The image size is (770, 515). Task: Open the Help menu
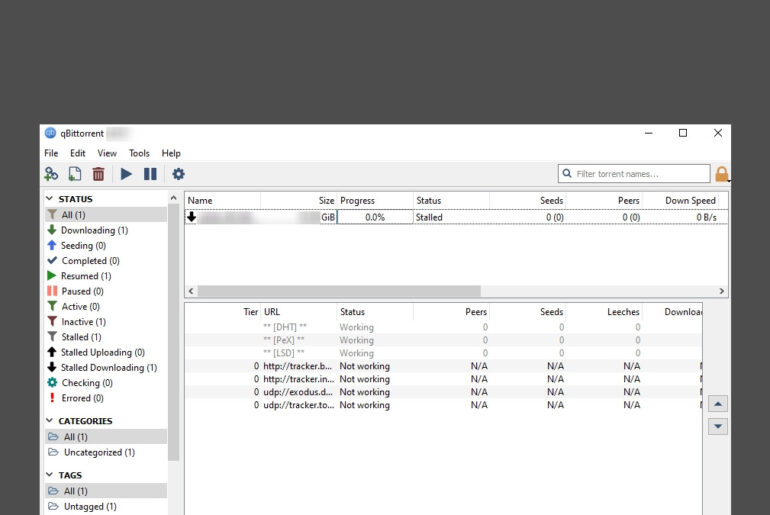point(171,153)
